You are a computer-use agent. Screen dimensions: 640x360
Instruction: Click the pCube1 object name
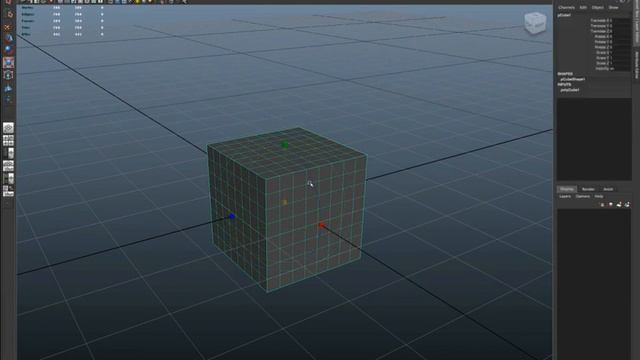(564, 15)
